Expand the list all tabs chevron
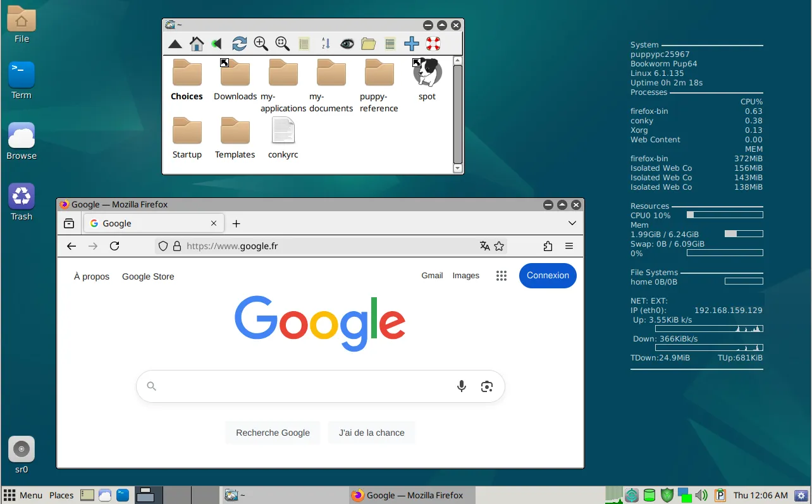This screenshot has height=504, width=812. [572, 223]
